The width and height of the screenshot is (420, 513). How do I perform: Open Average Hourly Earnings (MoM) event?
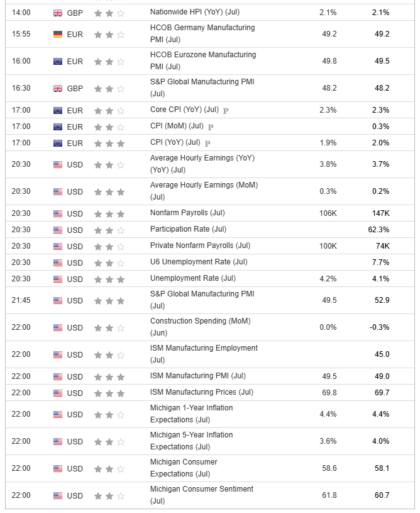coord(204,191)
